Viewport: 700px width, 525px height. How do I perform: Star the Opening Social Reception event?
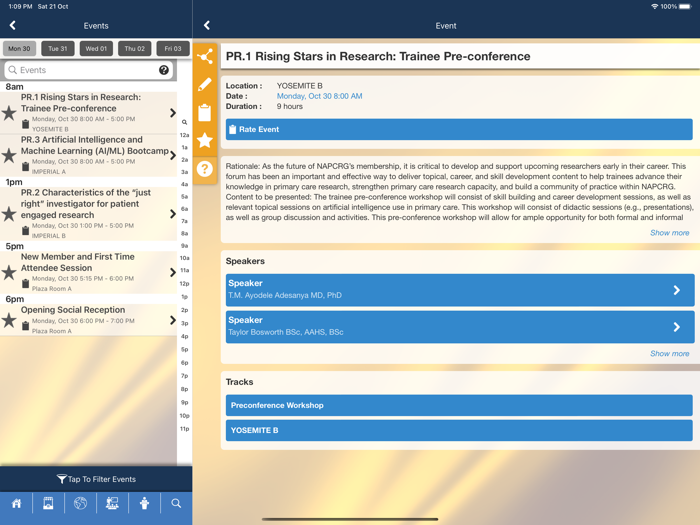coord(9,320)
